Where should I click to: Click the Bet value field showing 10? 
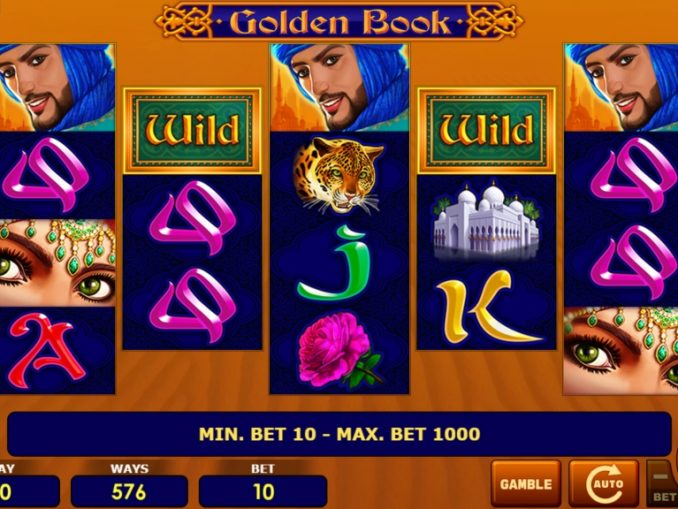point(263,491)
